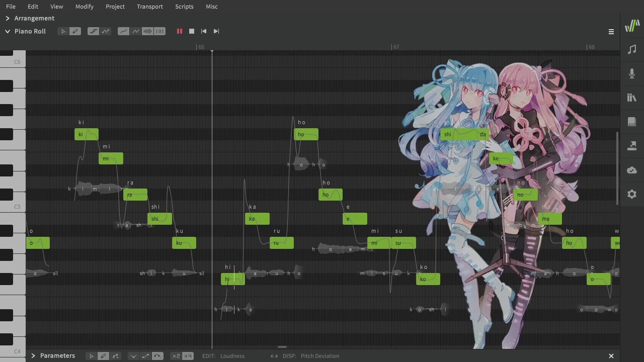
Task: Open the Misc menu
Action: click(x=212, y=7)
